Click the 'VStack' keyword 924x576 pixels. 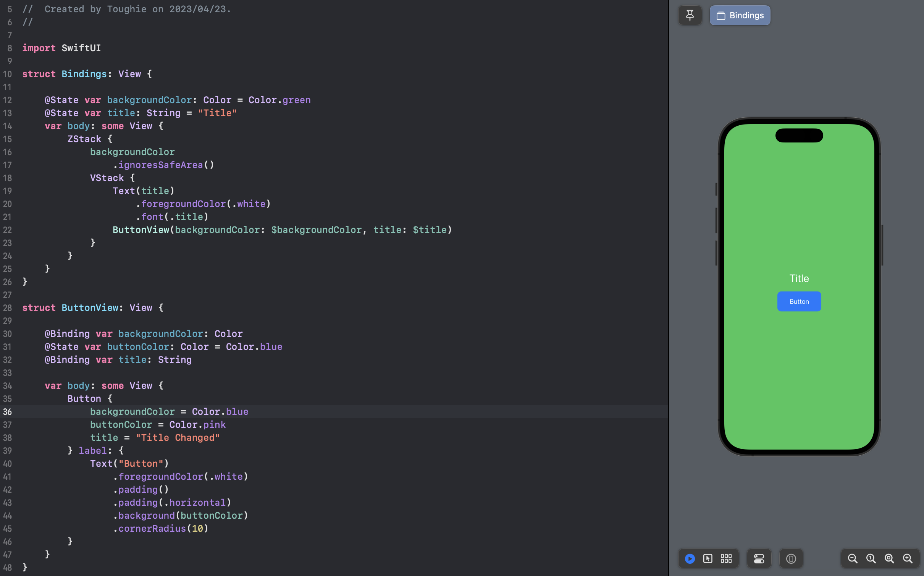[107, 178]
